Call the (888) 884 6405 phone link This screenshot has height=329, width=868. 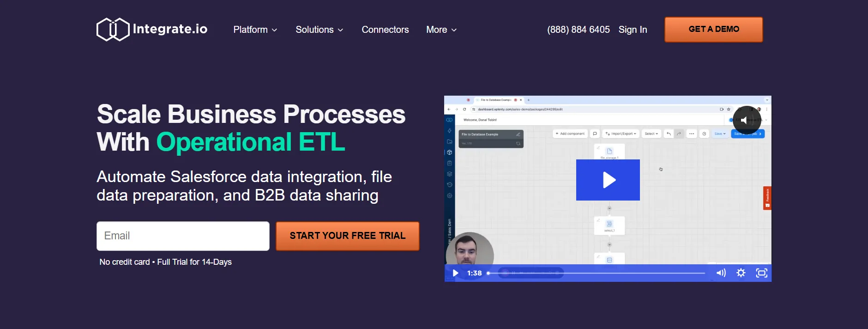pyautogui.click(x=578, y=30)
